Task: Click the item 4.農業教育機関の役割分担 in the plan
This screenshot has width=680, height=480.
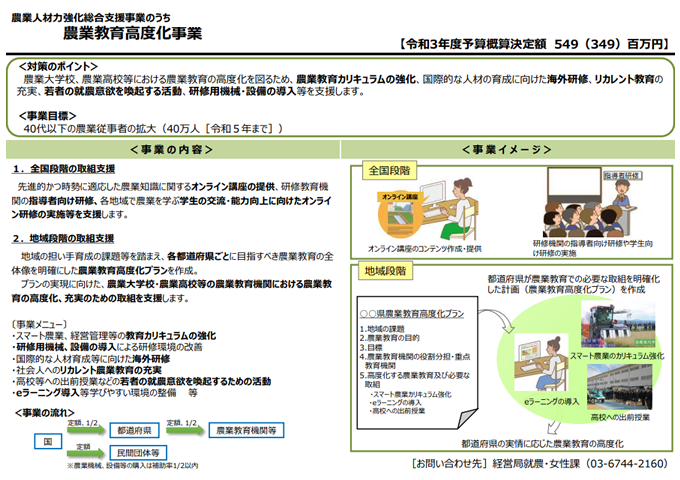Action: click(x=415, y=361)
